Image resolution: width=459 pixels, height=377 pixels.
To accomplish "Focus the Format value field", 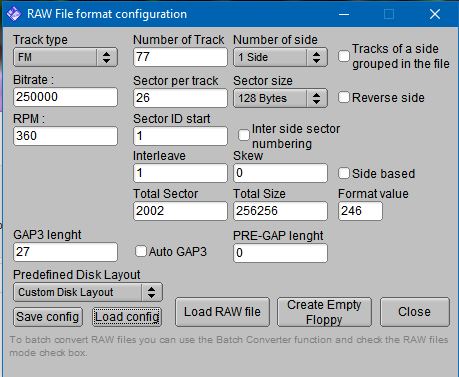I will pos(360,211).
